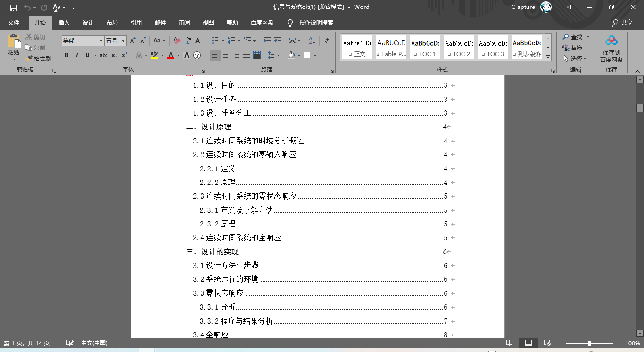Click the enclosed character (字) icon
This screenshot has height=352, width=644.
pos(197,55)
